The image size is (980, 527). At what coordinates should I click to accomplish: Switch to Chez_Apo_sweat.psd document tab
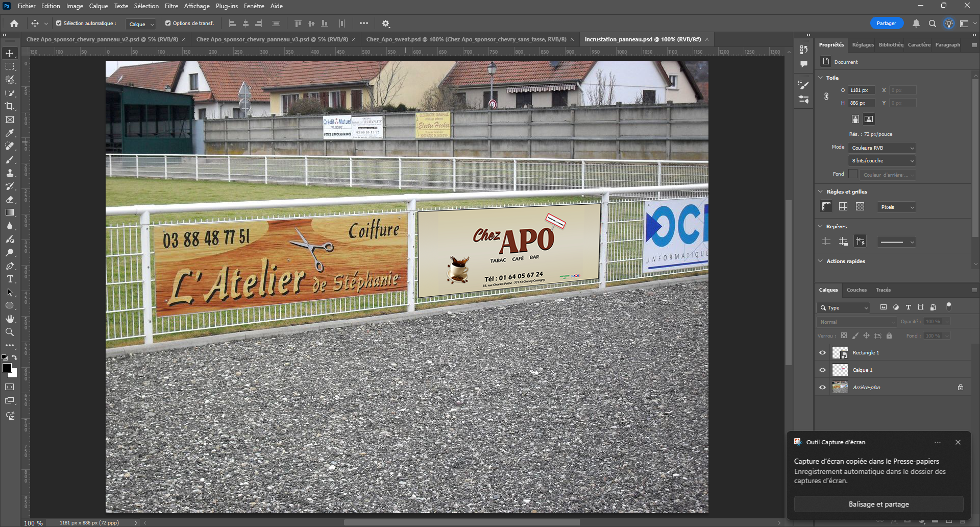[x=466, y=39]
